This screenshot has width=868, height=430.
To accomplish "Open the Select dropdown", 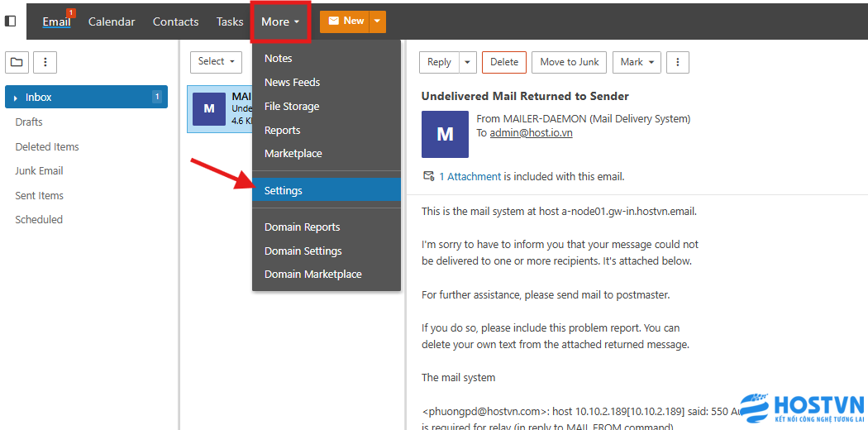I will (x=216, y=61).
